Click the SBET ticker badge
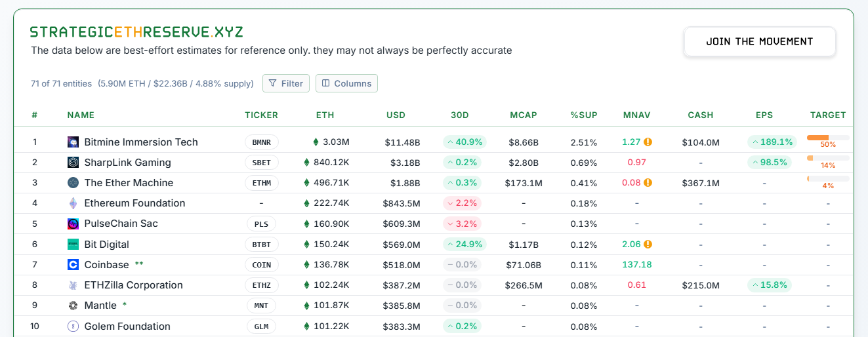Image resolution: width=868 pixels, height=337 pixels. (261, 163)
